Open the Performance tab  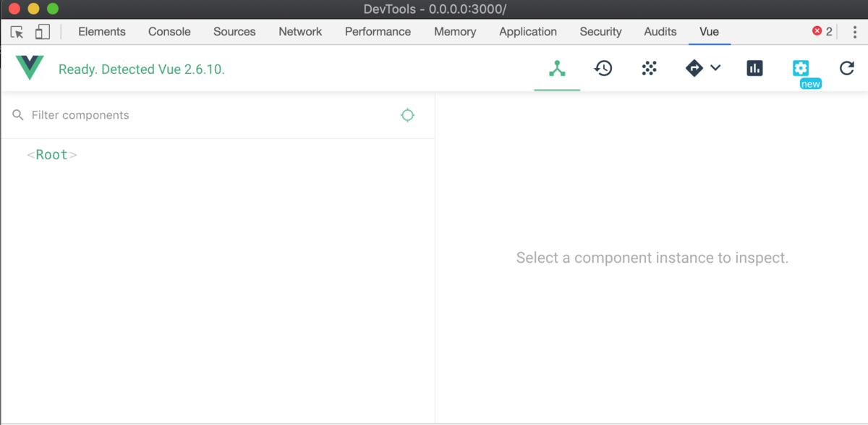click(378, 32)
